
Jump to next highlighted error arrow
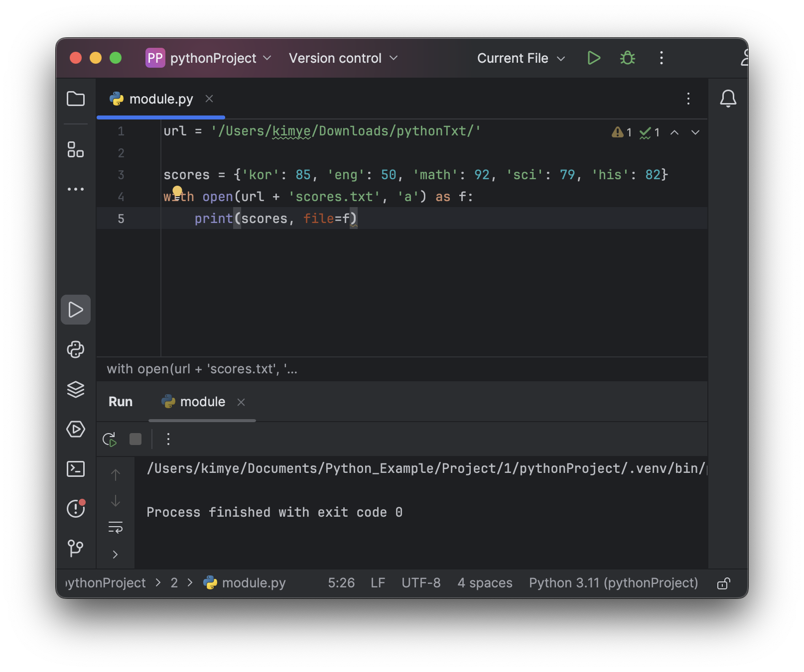coord(695,132)
